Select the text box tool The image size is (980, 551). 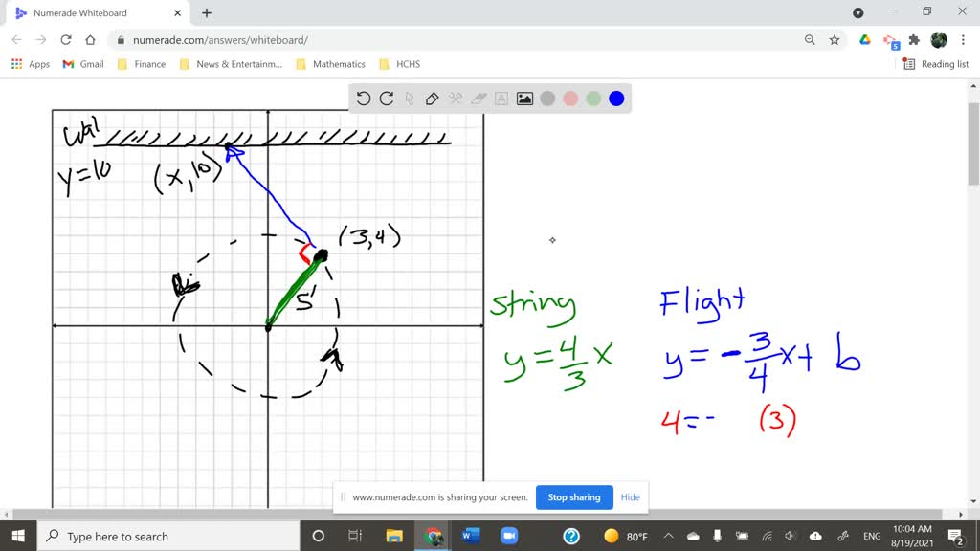pos(501,99)
